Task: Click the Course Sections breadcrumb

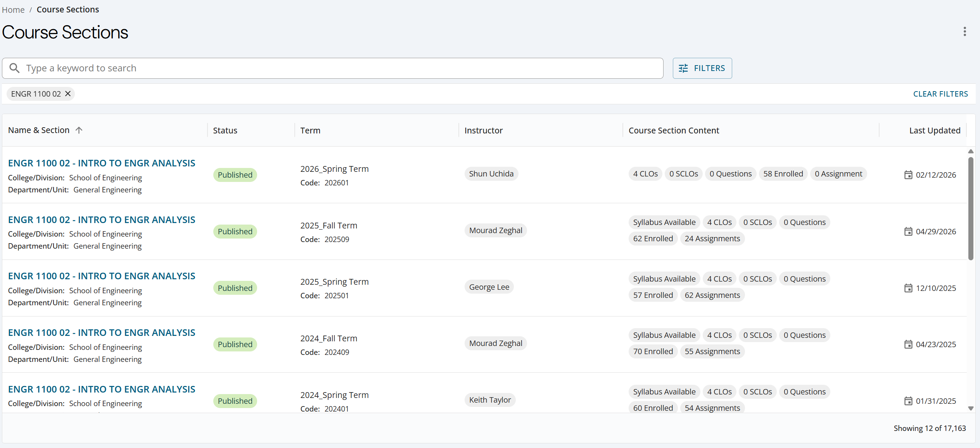Action: point(68,10)
